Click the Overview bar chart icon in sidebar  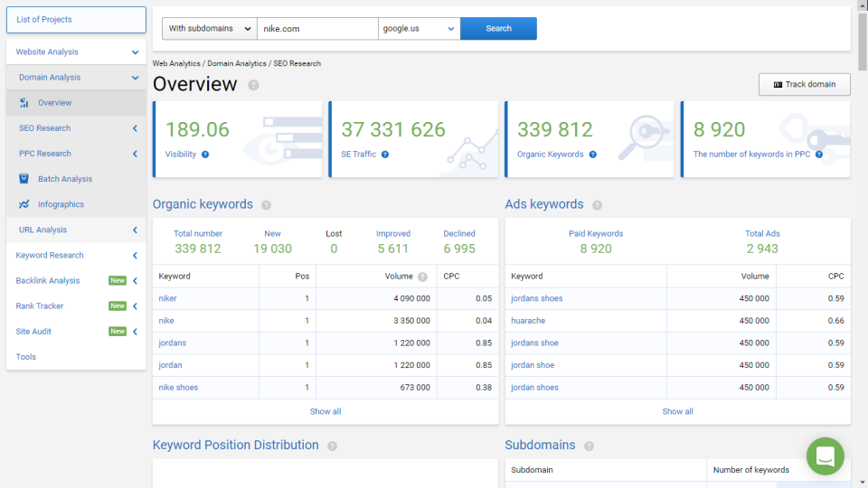tap(25, 103)
